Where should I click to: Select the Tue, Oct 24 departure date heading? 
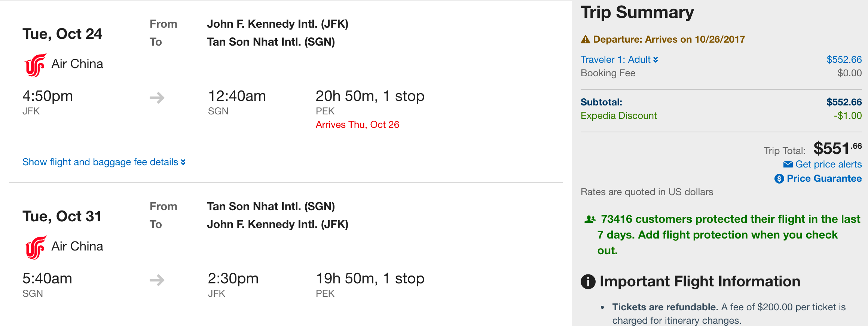[x=62, y=34]
